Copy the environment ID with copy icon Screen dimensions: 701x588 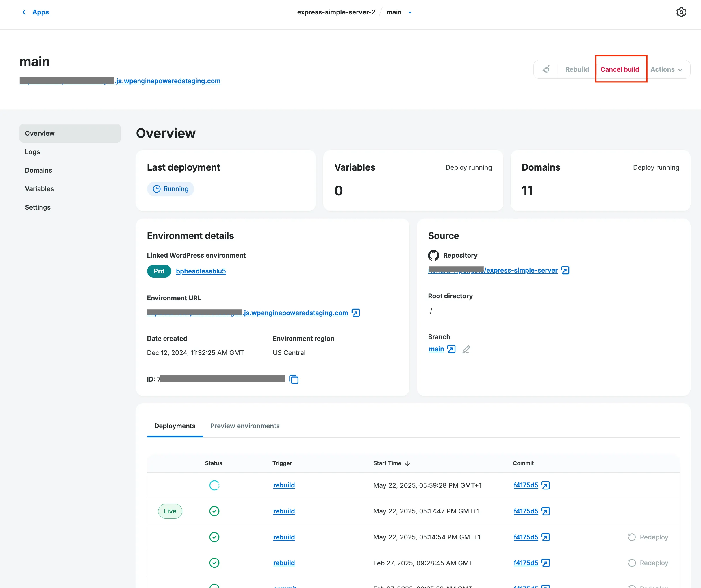pyautogui.click(x=294, y=379)
